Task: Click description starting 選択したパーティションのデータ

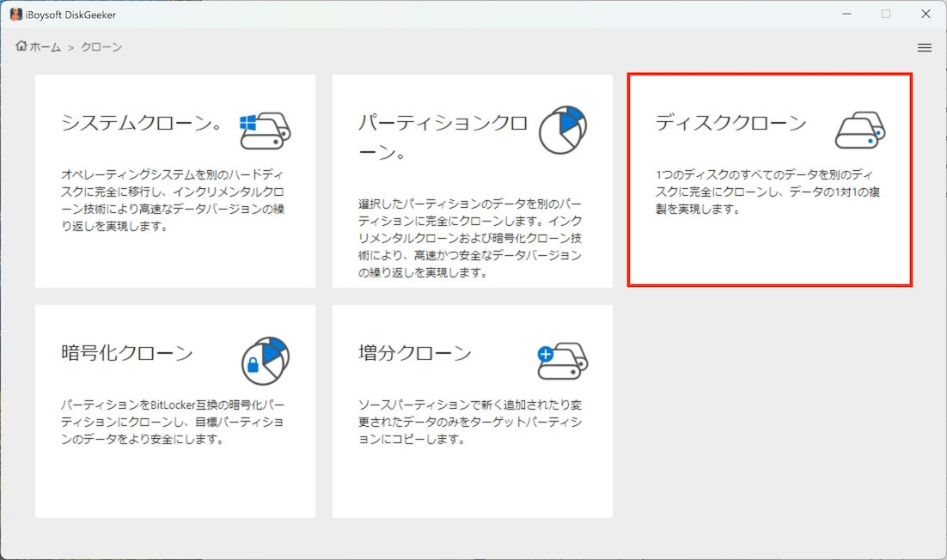Action: 470,239
